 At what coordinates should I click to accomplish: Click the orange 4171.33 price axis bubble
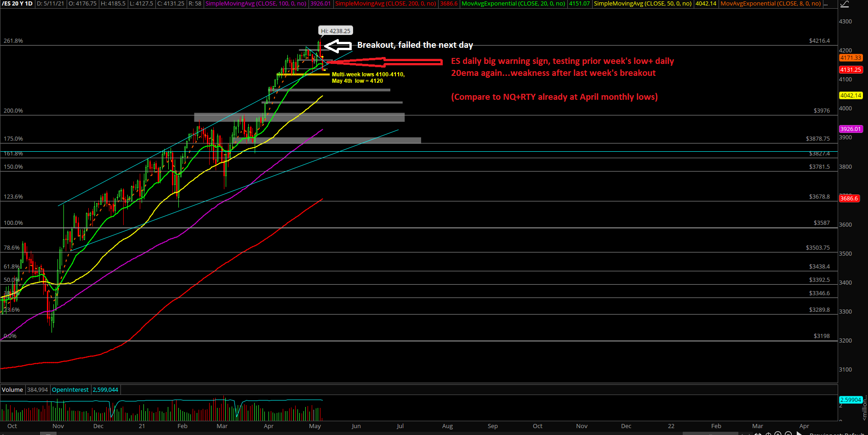point(851,58)
